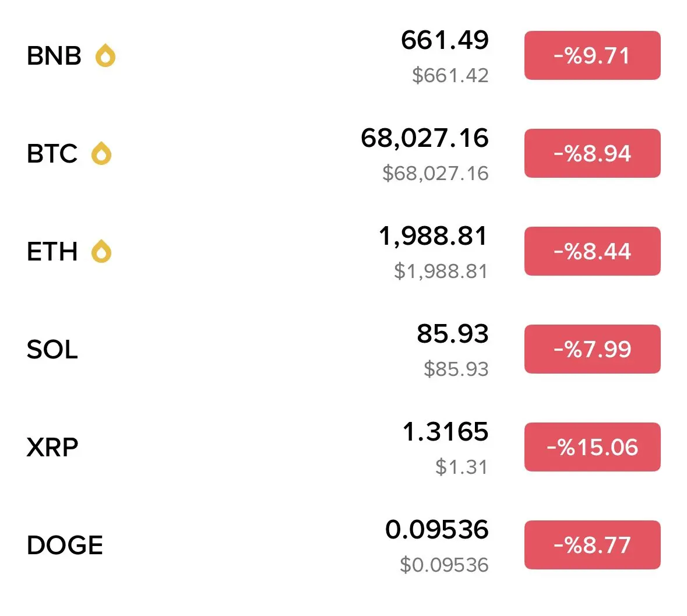Select the 661.49 BNB price
The image size is (687, 616).
point(445,40)
